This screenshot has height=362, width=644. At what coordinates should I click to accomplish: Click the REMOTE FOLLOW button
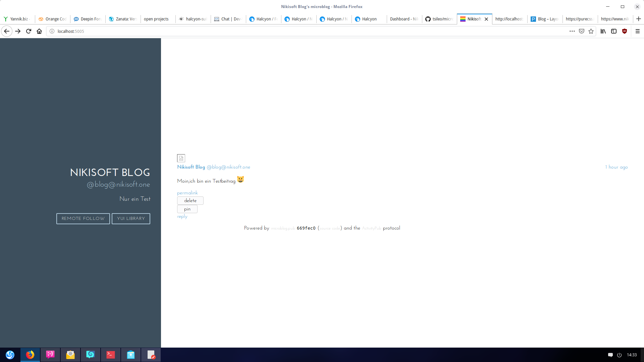[x=83, y=219]
